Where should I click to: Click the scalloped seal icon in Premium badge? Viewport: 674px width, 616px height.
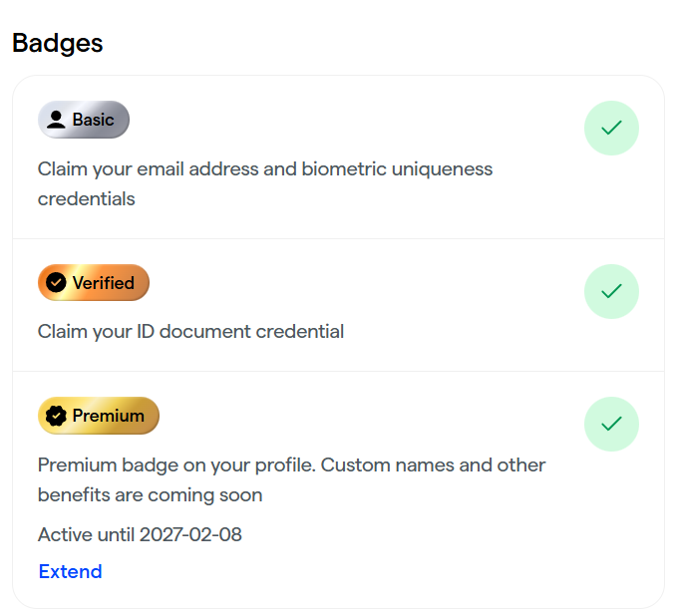pos(56,416)
